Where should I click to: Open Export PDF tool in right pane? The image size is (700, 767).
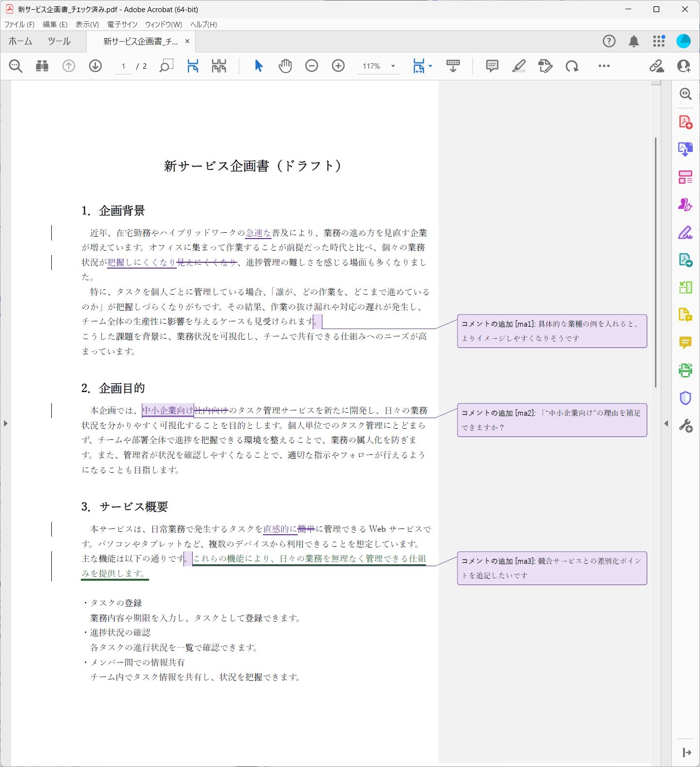click(685, 149)
